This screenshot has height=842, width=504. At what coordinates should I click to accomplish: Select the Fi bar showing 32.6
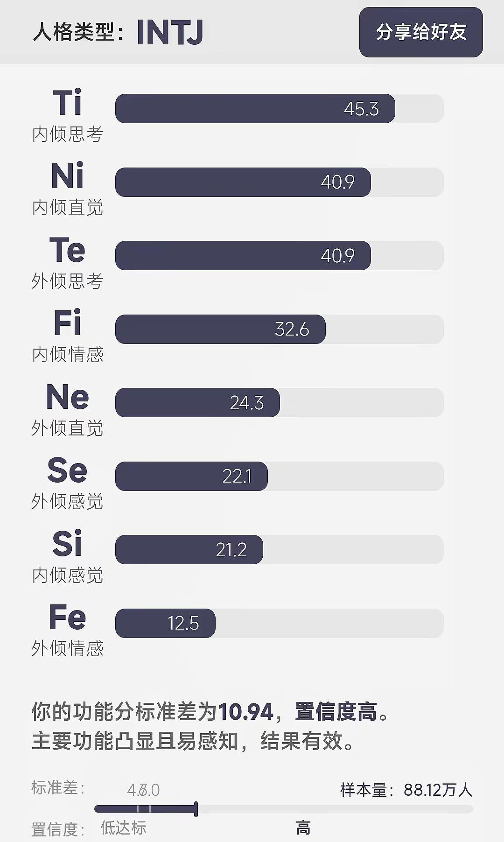(279, 329)
